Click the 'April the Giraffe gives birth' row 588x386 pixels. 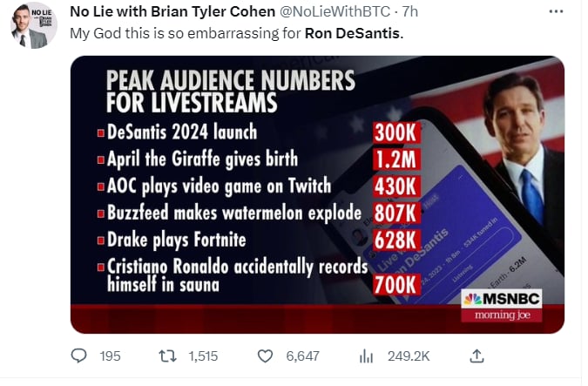click(259, 159)
